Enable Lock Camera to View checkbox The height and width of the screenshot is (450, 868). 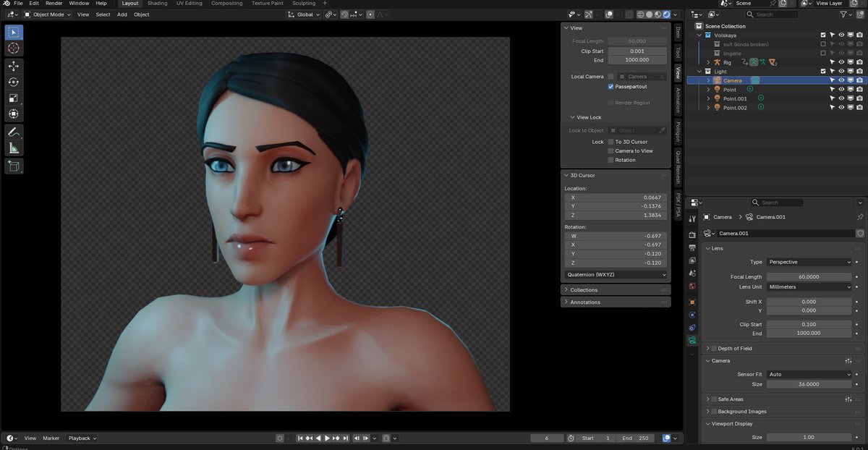coord(611,150)
